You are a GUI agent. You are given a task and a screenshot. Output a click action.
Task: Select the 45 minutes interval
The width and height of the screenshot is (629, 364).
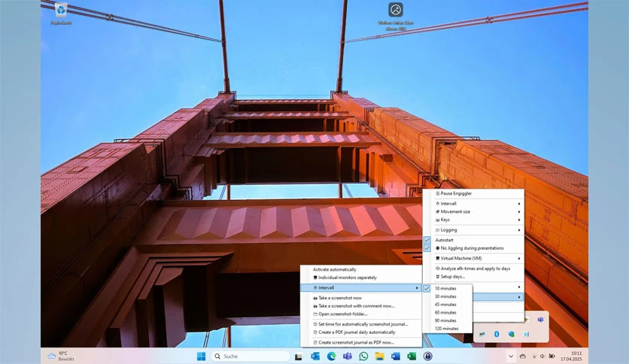(447, 305)
